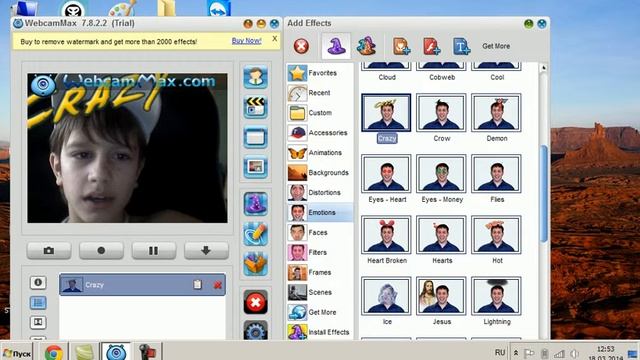
Task: Select the Hearts effect thumbnail
Action: tap(441, 235)
